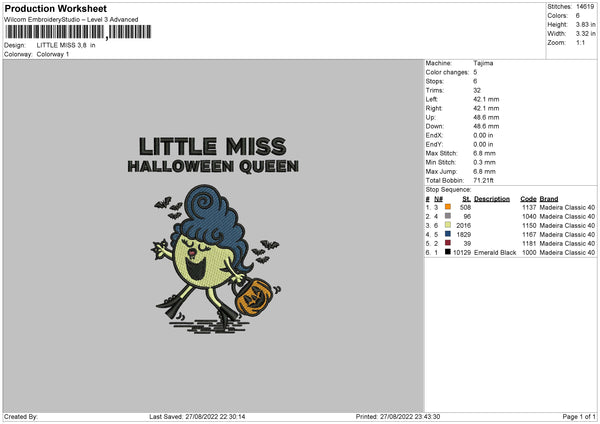Click the design name 'LITTLE MISS 3,8 in'

pyautogui.click(x=66, y=45)
